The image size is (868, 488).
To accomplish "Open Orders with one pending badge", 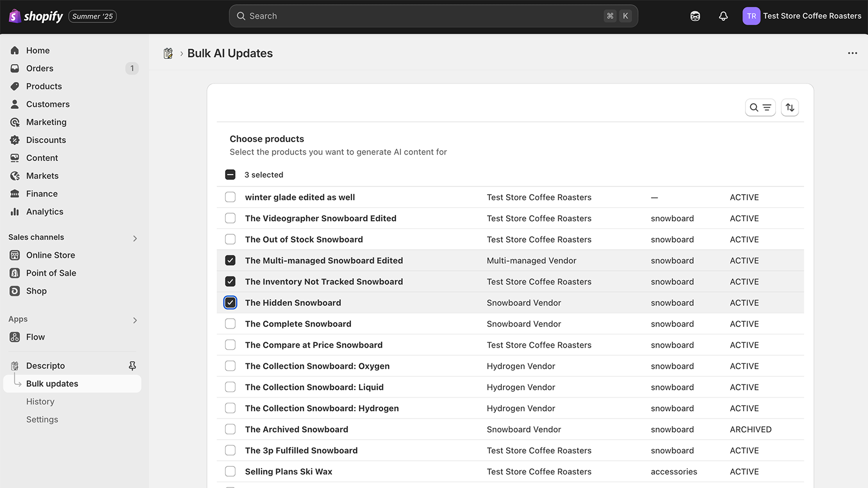I will (72, 68).
